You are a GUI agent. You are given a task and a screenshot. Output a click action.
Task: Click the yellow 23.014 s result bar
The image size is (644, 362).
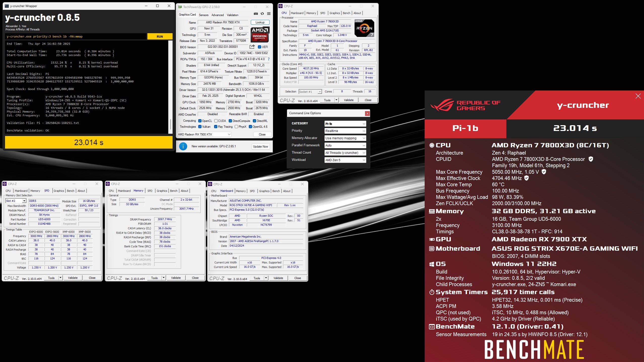tap(89, 143)
